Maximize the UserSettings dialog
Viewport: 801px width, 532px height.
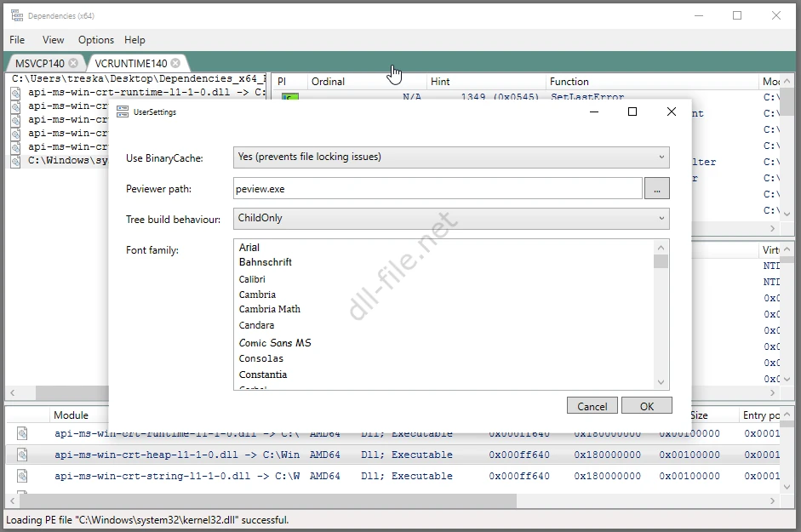point(632,112)
